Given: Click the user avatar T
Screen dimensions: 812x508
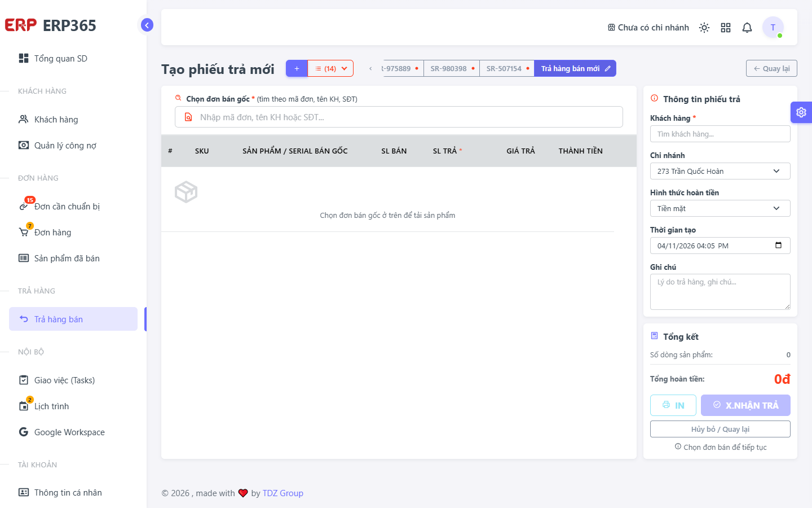Looking at the screenshot, I should (x=773, y=27).
